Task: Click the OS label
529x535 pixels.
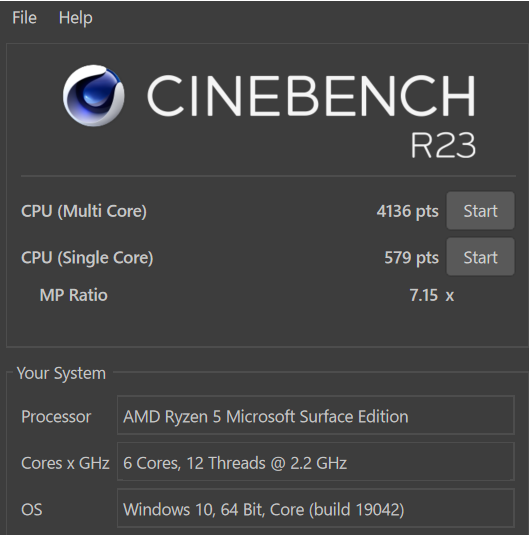Action: point(32,510)
